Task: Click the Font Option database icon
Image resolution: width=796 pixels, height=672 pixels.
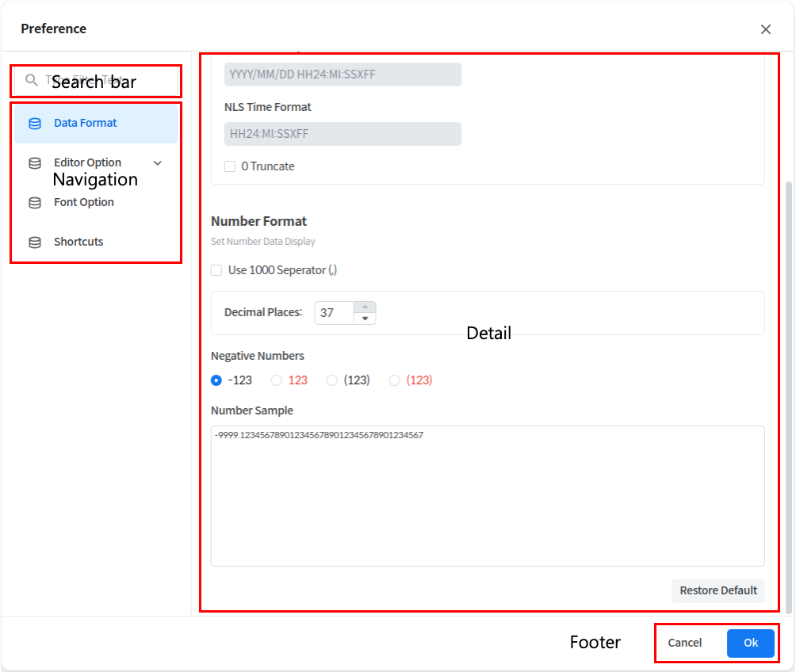Action: click(x=35, y=203)
